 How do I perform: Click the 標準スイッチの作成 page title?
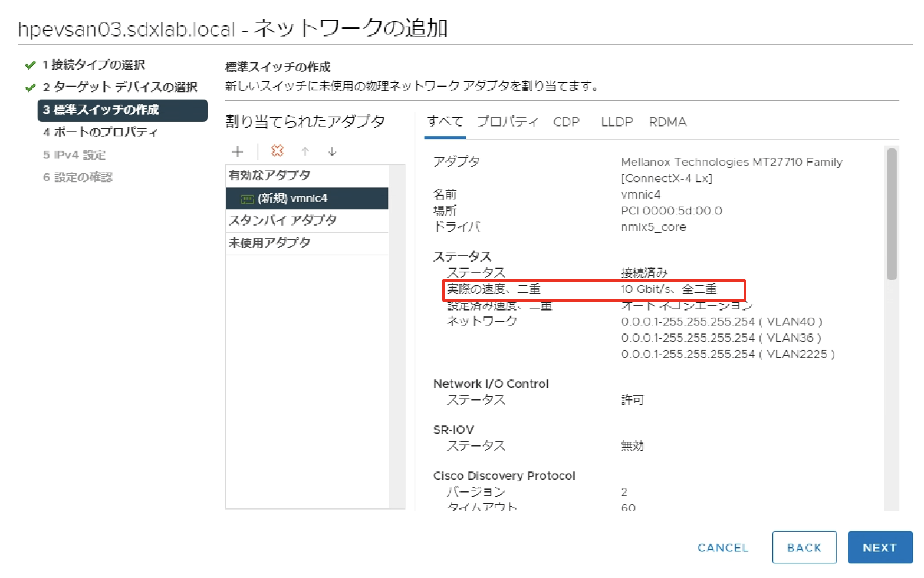tap(278, 67)
